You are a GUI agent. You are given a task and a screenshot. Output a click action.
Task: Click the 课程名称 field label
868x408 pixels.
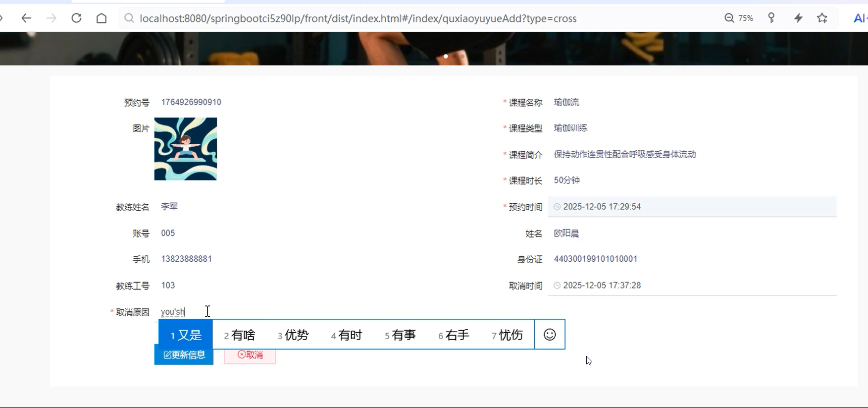click(x=526, y=103)
